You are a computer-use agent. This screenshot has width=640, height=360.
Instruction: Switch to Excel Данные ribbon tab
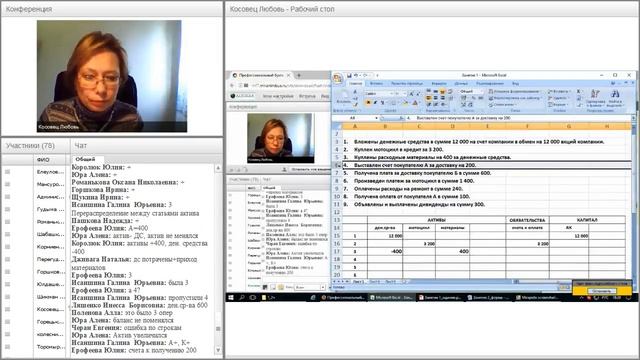click(461, 84)
